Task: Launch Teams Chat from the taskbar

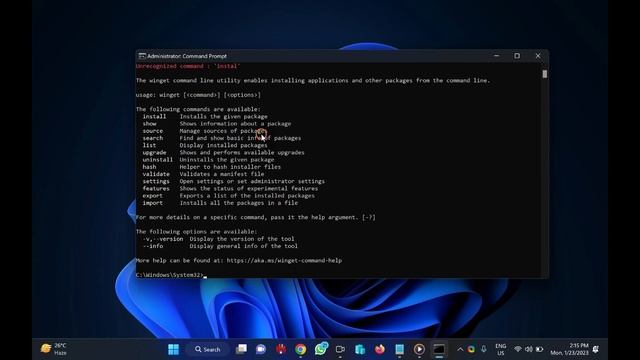Action: (261, 349)
